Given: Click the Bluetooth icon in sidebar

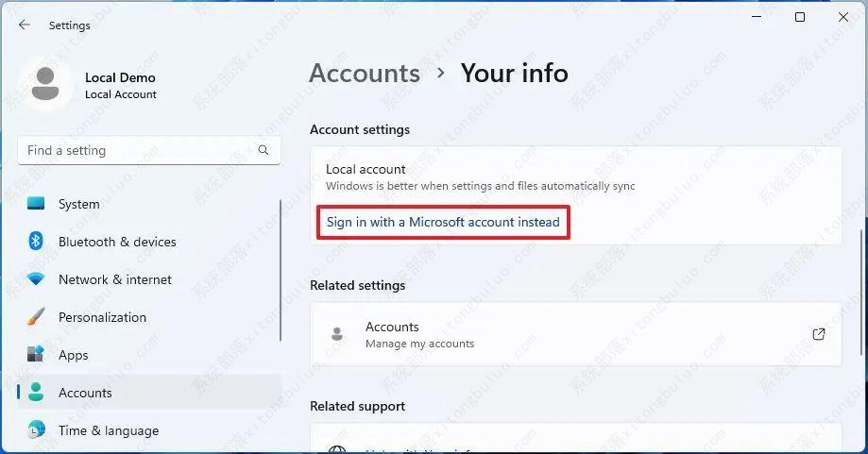Looking at the screenshot, I should pyautogui.click(x=37, y=242).
